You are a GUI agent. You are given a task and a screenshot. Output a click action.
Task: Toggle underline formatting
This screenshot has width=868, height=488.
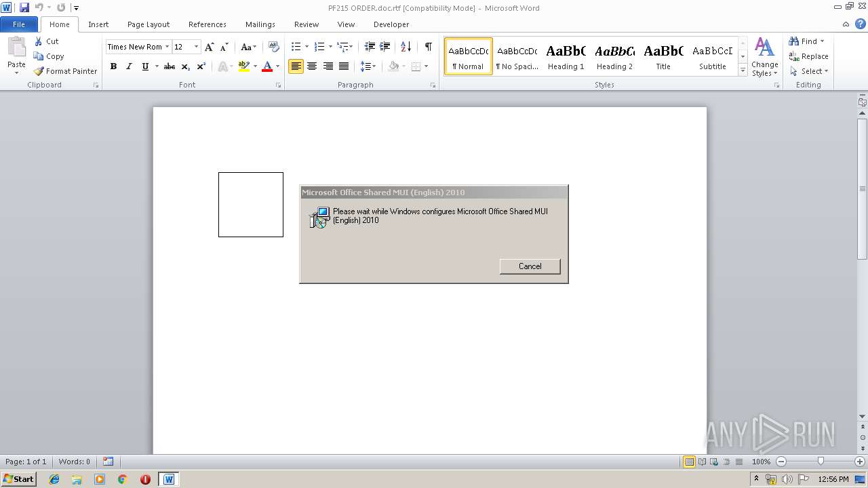click(144, 66)
